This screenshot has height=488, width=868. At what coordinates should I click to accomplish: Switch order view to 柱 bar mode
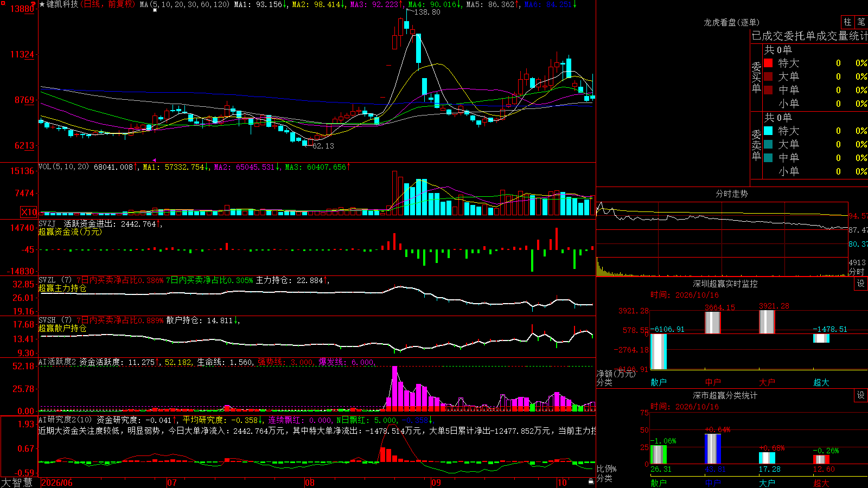(847, 22)
